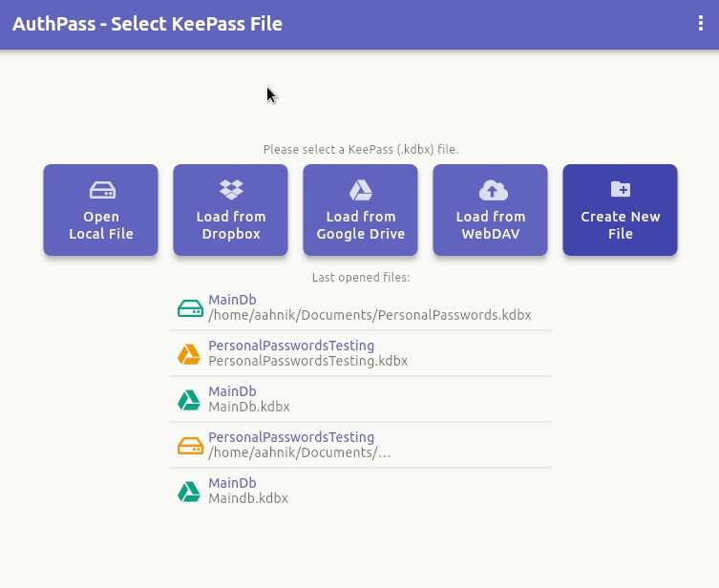Click the Dropbox logo icon
Image resolution: width=719 pixels, height=588 pixels.
coord(231,189)
